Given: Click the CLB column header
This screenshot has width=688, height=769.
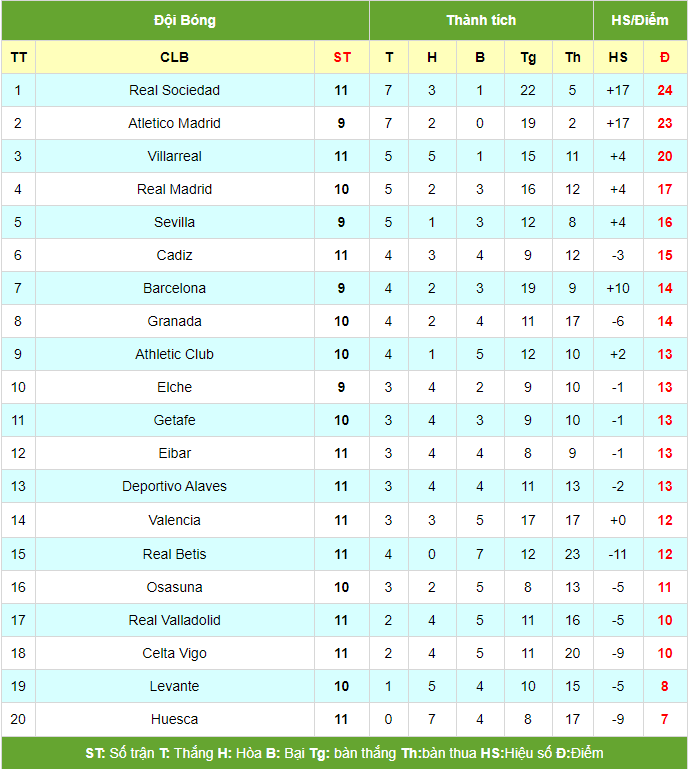Looking at the screenshot, I should [x=174, y=57].
